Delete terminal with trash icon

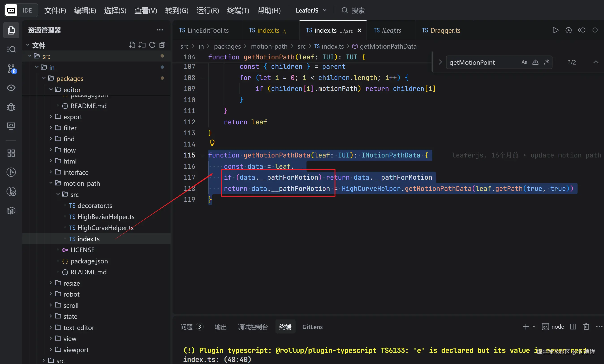586,327
